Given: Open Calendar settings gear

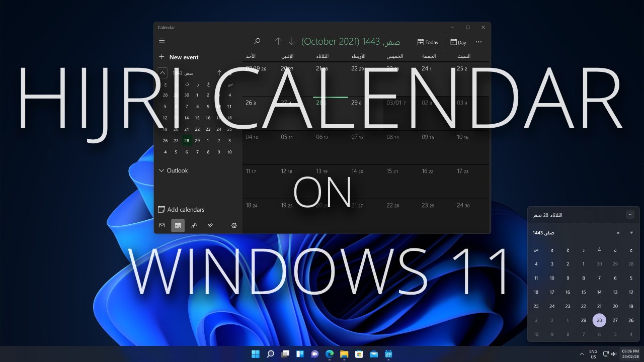Looking at the screenshot, I should tap(234, 226).
